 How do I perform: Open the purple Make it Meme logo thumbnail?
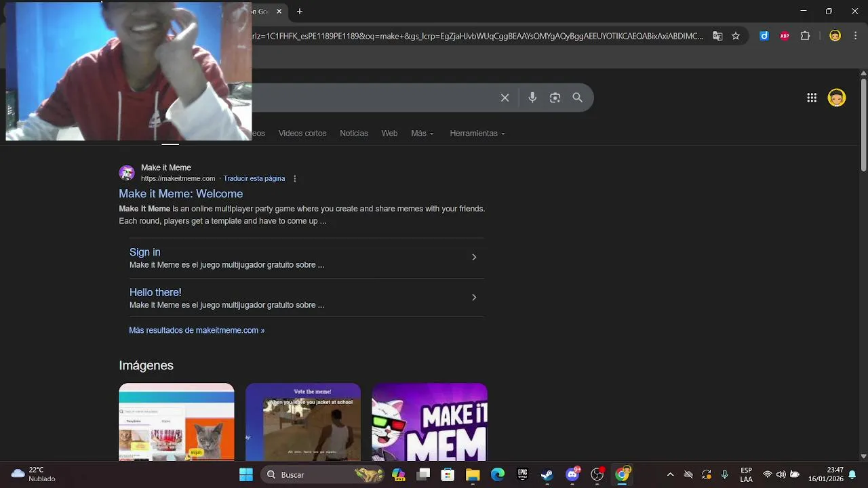pyautogui.click(x=429, y=422)
